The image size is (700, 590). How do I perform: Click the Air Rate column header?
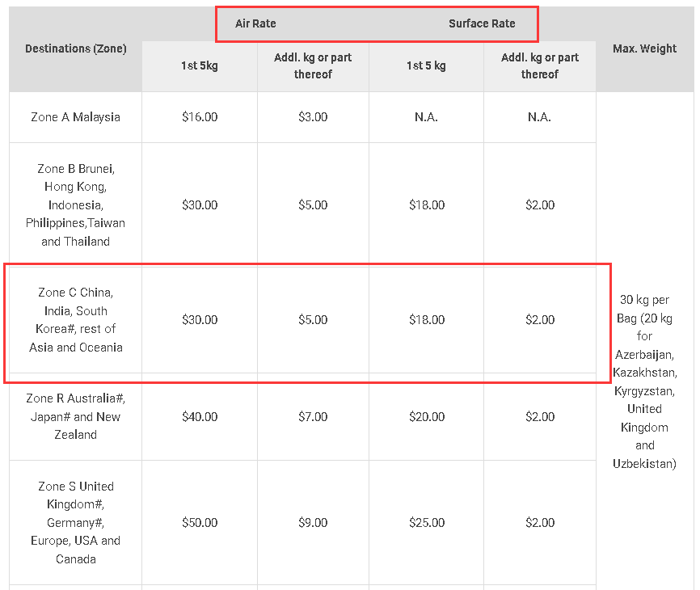[x=255, y=23]
